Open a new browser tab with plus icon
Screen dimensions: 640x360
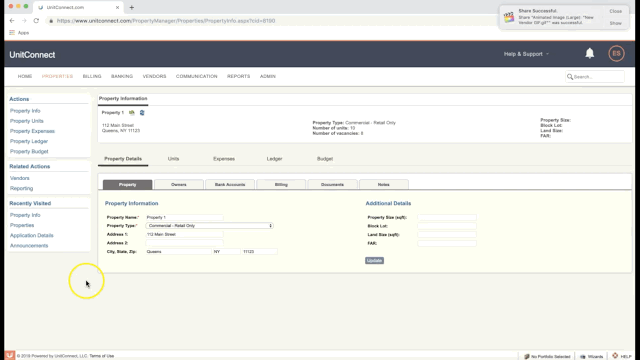[x=131, y=7]
